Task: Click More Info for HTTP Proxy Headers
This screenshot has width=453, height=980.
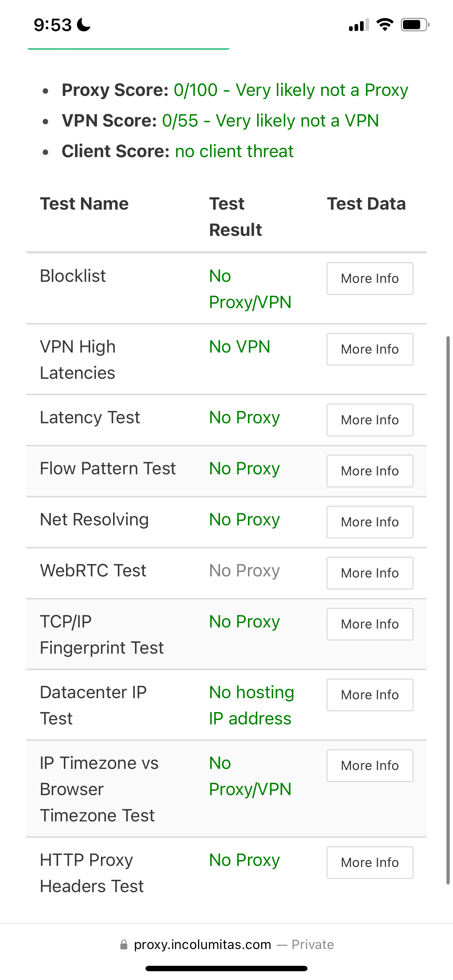Action: click(x=369, y=863)
